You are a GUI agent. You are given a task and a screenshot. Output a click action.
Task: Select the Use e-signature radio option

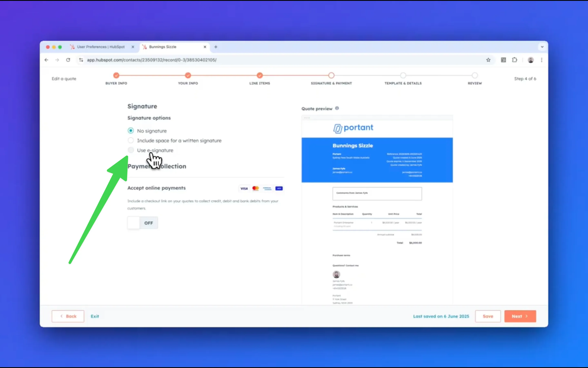coord(131,150)
